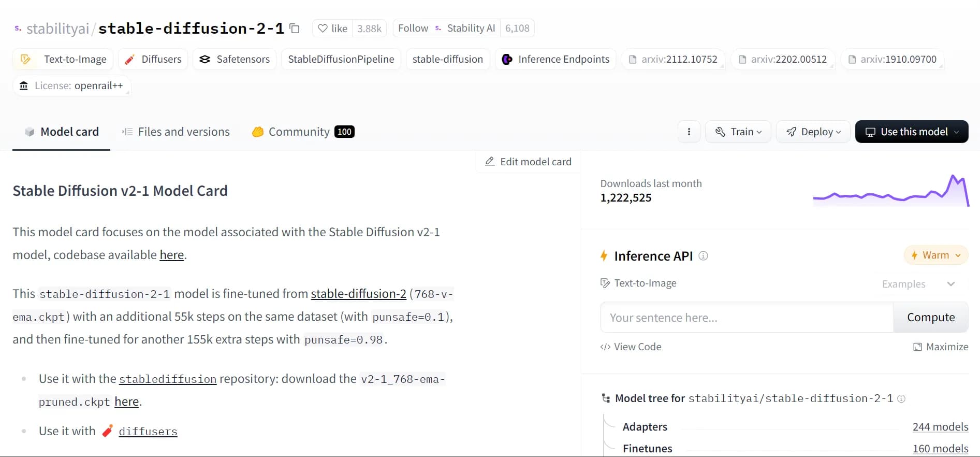The image size is (980, 457).
Task: Open the stable-diffusion-2 link
Action: point(358,294)
